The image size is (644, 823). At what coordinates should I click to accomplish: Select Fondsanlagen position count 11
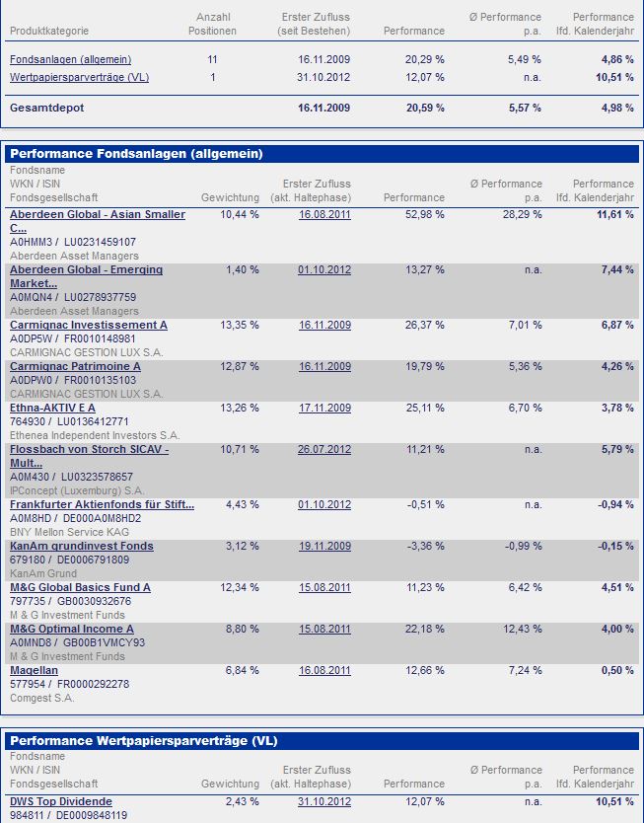pyautogui.click(x=212, y=59)
